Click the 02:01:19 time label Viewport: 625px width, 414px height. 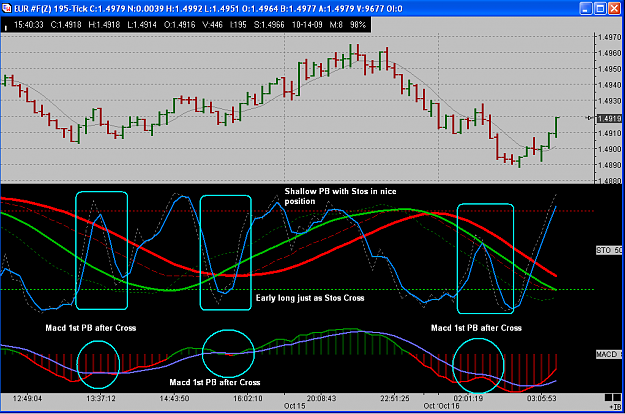click(x=468, y=398)
